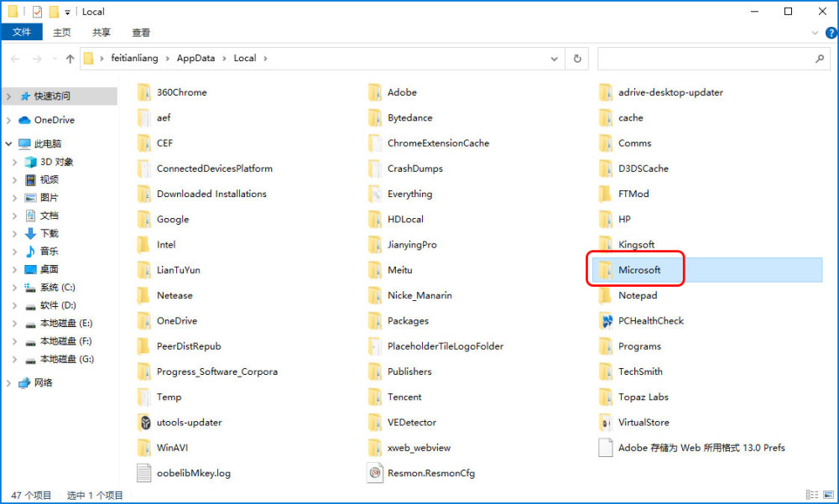Image resolution: width=839 pixels, height=504 pixels.
Task: Expand the OneDrive tree node
Action: tap(8, 120)
